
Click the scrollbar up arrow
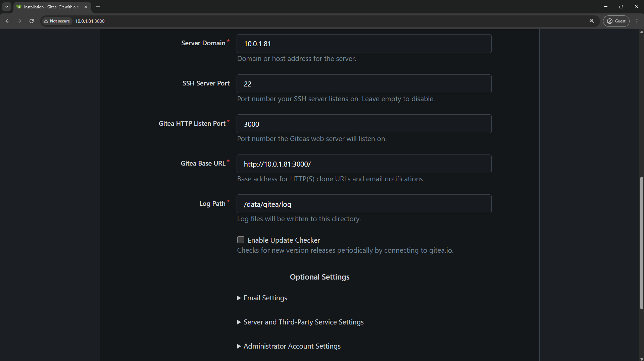click(641, 32)
